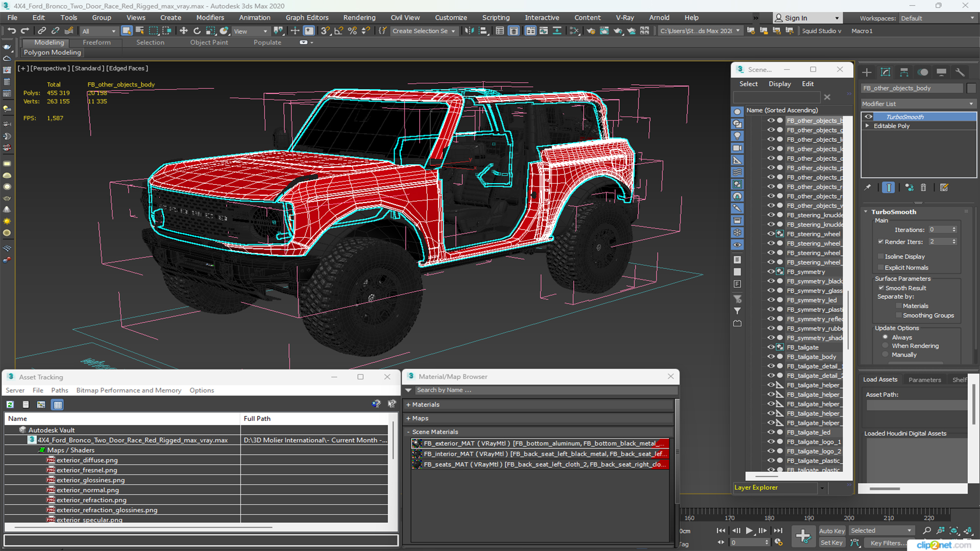Screen dimensions: 980x551
Task: Choose the Select and Move tool
Action: pyautogui.click(x=184, y=31)
